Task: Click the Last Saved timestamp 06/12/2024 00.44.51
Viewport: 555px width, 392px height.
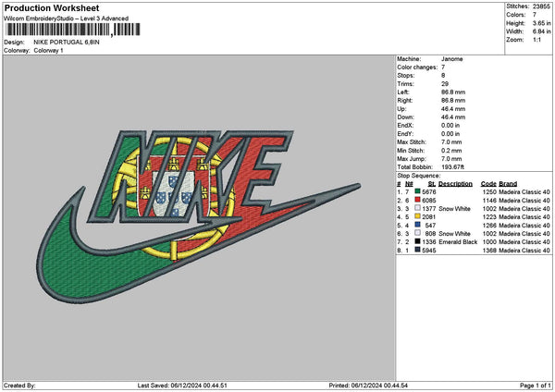Action: pos(199,386)
